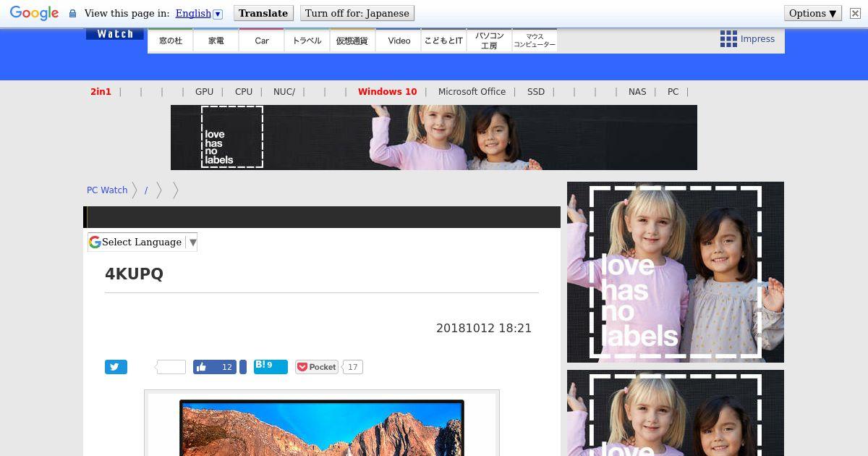Click the SSD topic link
Image resolution: width=868 pixels, height=456 pixels.
pyautogui.click(x=536, y=92)
